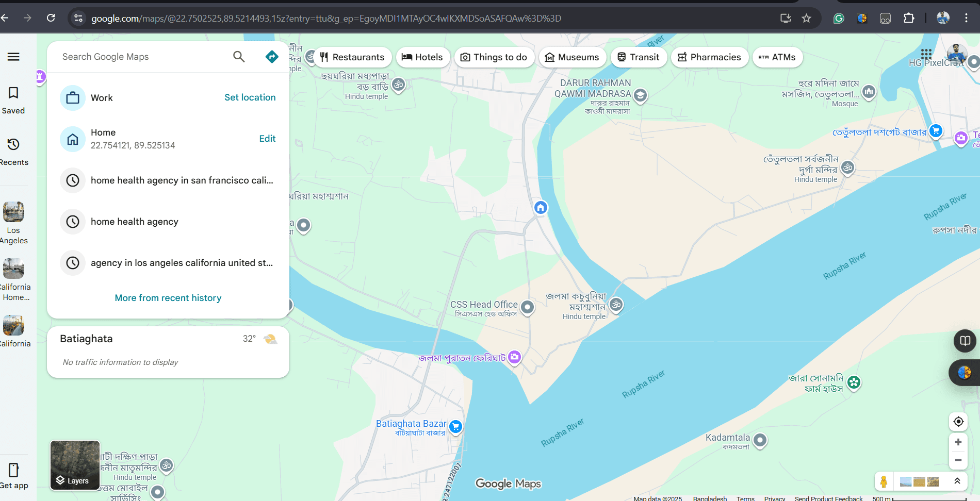The image size is (980, 501).
Task: Open the Google account profile picture
Action: tap(956, 54)
